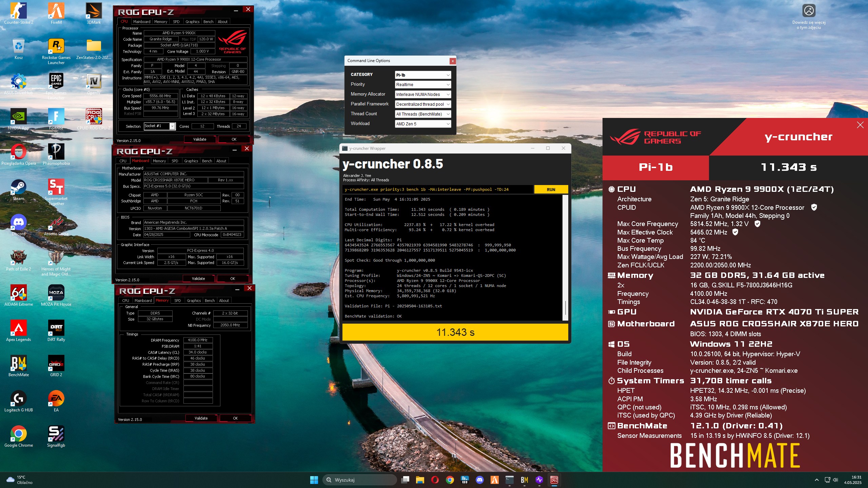This screenshot has width=868, height=488.
Task: Open the Kosz recycle bin icon
Action: [19, 49]
